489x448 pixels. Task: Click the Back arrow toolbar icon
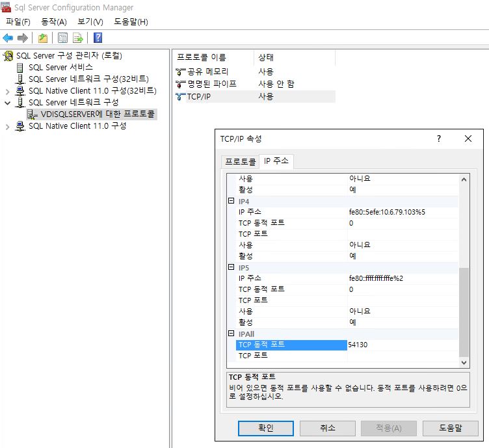click(8, 38)
